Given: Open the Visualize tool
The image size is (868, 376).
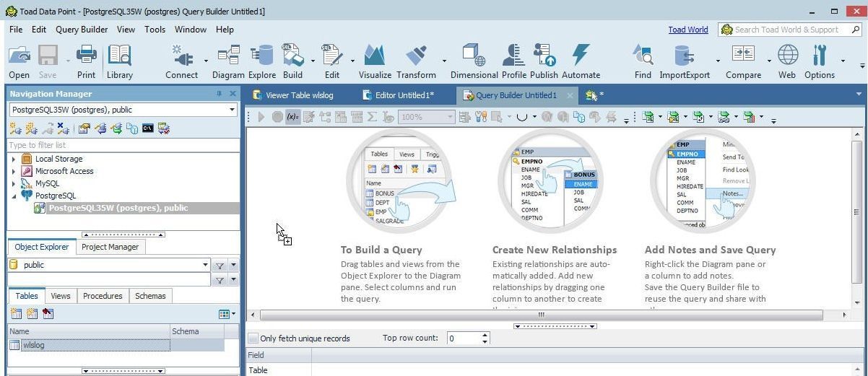Looking at the screenshot, I should click(375, 61).
